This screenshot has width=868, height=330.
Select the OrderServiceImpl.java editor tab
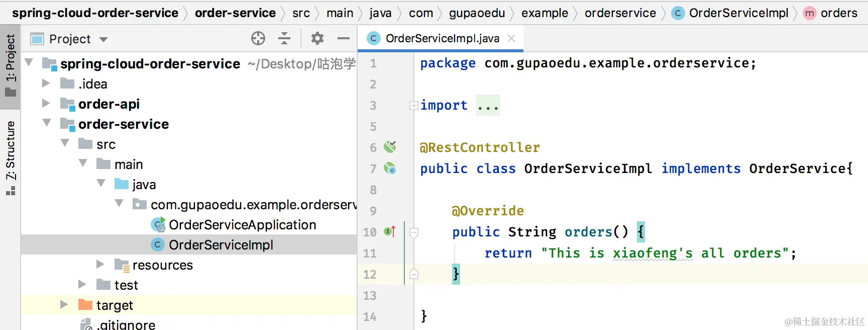(x=441, y=38)
